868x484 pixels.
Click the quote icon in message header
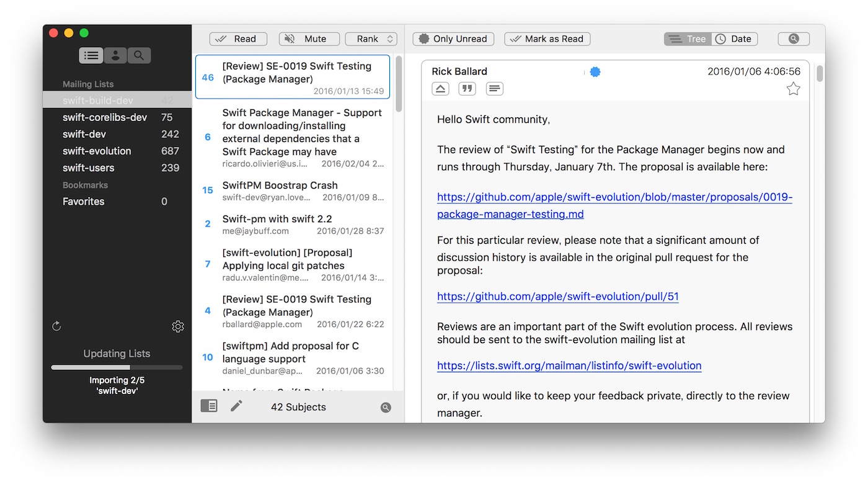point(467,89)
